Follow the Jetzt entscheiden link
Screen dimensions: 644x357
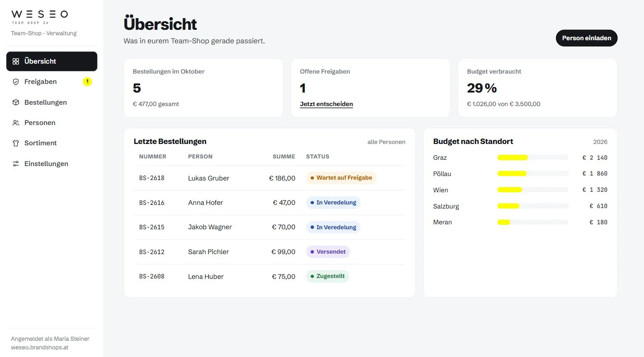pos(326,104)
